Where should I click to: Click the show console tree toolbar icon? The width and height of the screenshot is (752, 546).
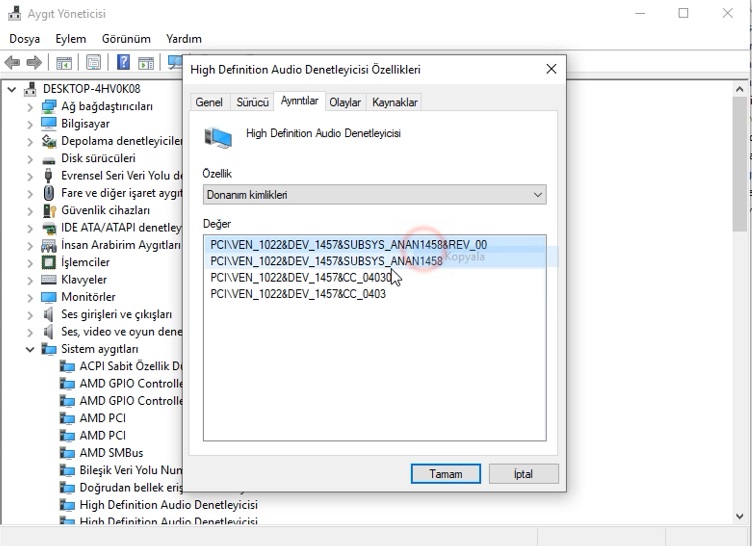64,63
